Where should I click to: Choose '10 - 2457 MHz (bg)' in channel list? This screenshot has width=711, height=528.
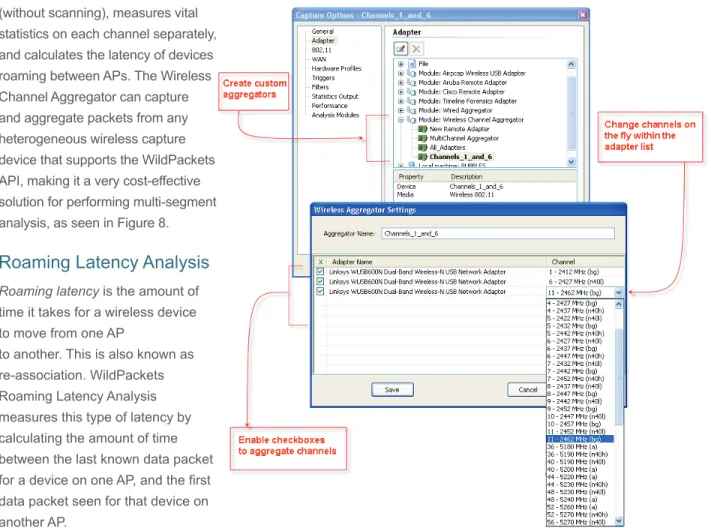tap(580, 424)
